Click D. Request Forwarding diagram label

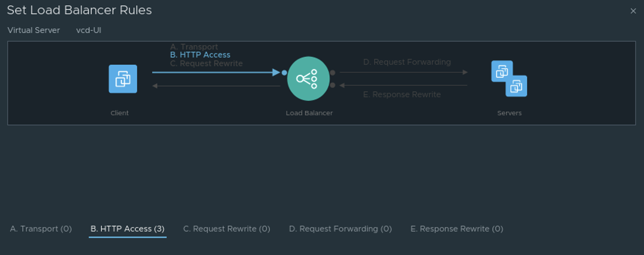pyautogui.click(x=407, y=62)
